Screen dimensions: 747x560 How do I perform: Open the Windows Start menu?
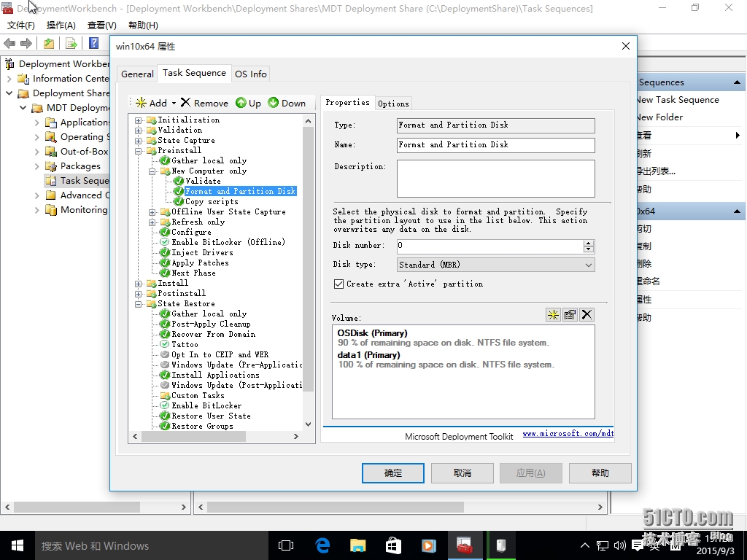coord(18,545)
